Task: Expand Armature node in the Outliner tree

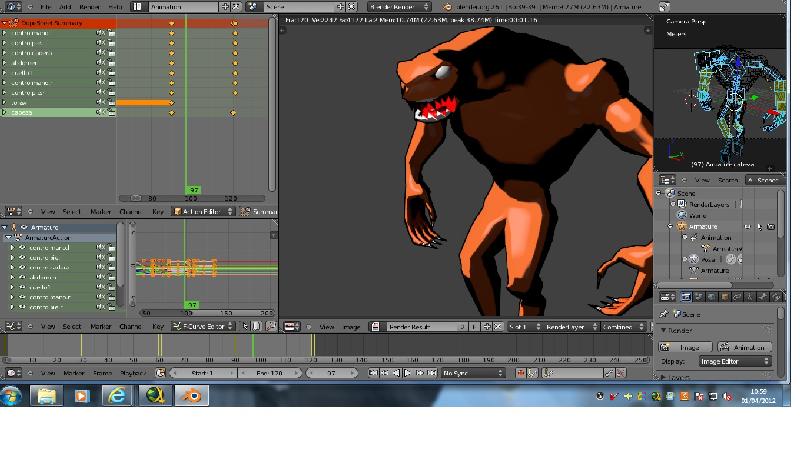Action: [670, 227]
